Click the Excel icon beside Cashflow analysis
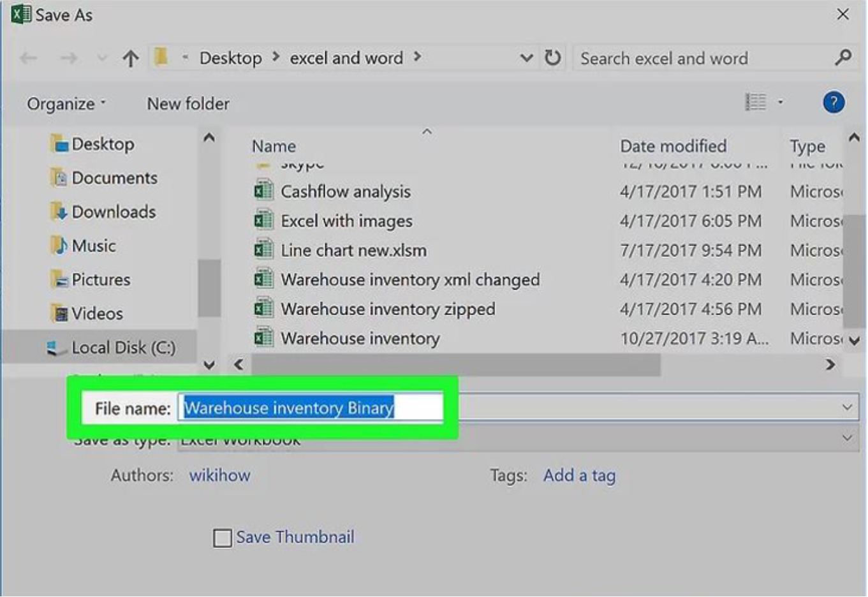This screenshot has height=597, width=868. tap(263, 191)
